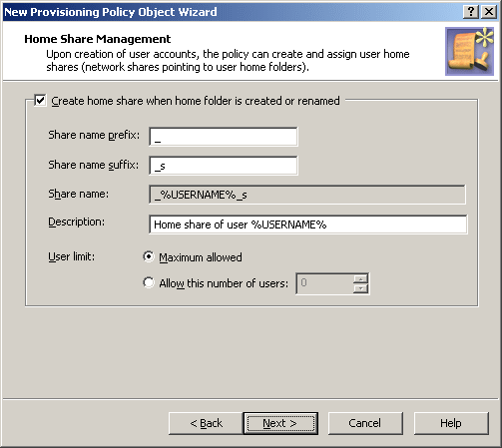The height and width of the screenshot is (448, 502).
Task: Toggle the Create home share checkbox
Action: click(40, 101)
